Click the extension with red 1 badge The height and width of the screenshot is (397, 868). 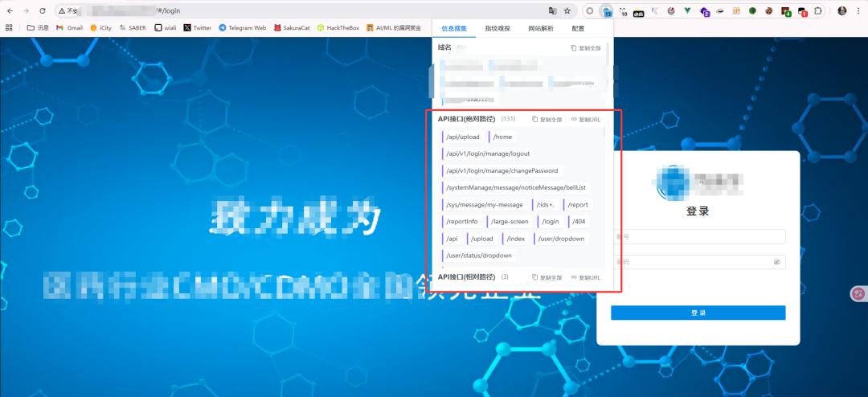tap(802, 11)
